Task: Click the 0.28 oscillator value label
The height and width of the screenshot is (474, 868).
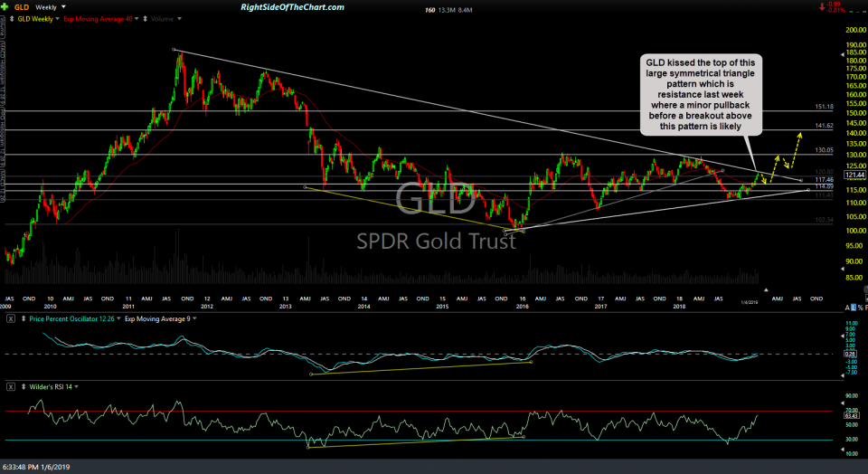Action: 852,355
